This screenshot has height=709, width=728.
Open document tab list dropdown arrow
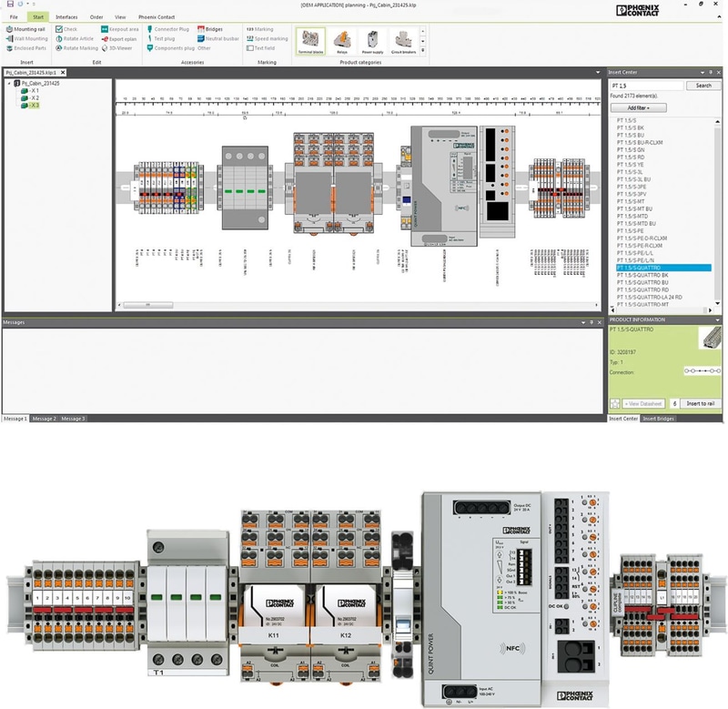tap(598, 73)
